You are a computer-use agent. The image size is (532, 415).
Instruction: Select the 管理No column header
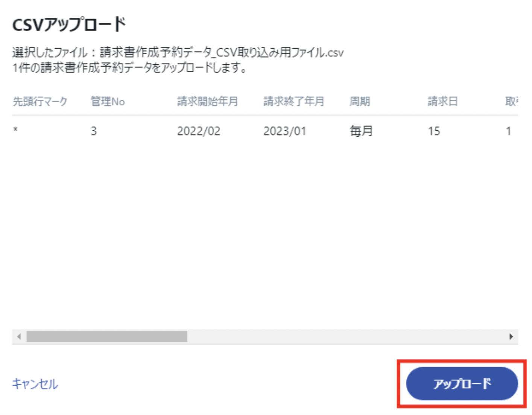point(108,101)
